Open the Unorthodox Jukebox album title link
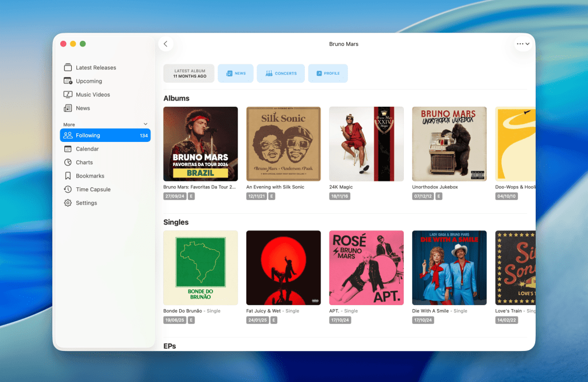The width and height of the screenshot is (588, 382). coord(435,187)
